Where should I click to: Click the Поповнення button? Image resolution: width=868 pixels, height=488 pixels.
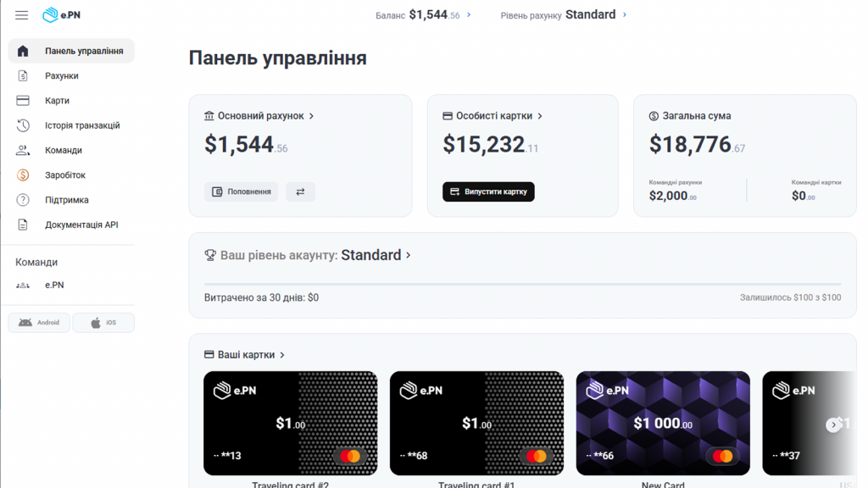[241, 192]
